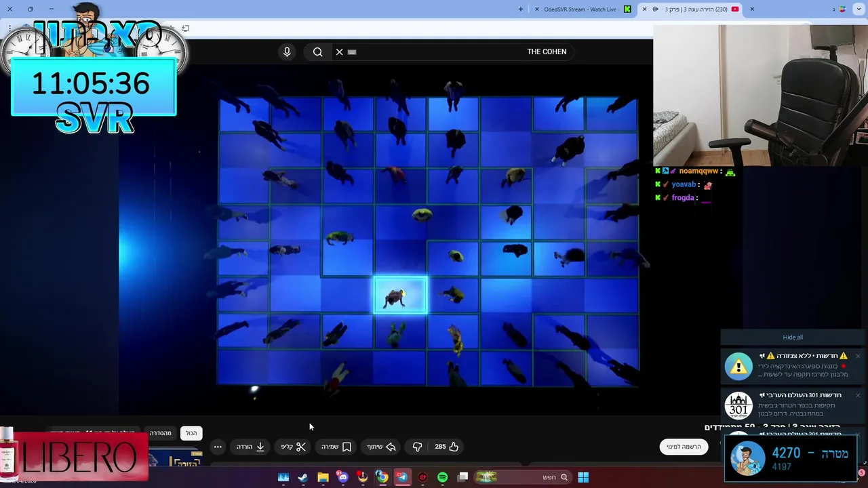Screen dimensions: 868x488
Task: Click the subscribe button הרשמה למינוי
Action: tap(684, 447)
